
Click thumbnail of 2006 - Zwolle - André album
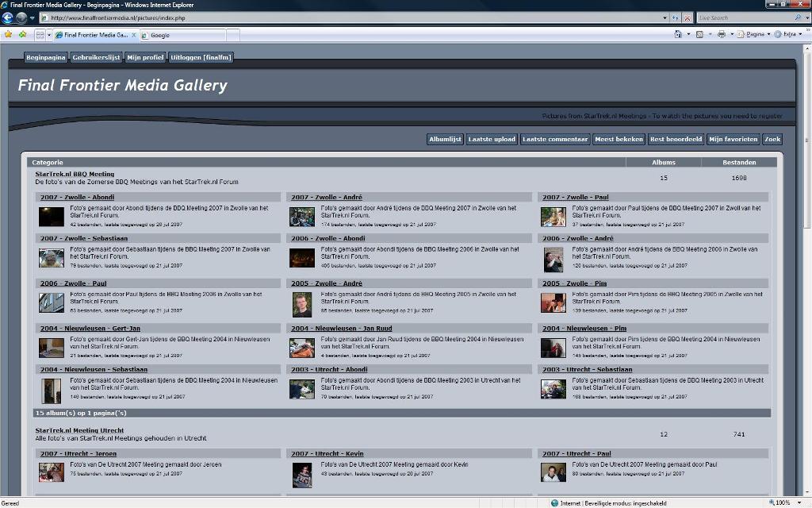pyautogui.click(x=553, y=260)
